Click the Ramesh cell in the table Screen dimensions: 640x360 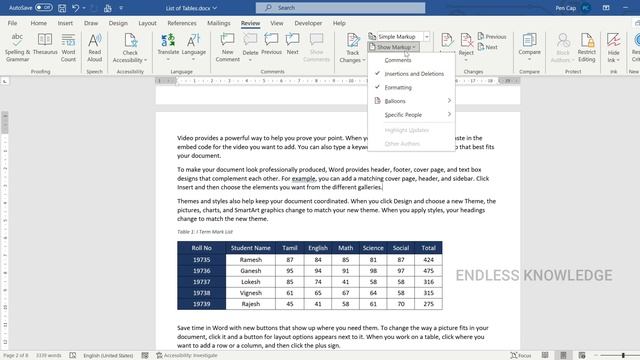pyautogui.click(x=251, y=260)
